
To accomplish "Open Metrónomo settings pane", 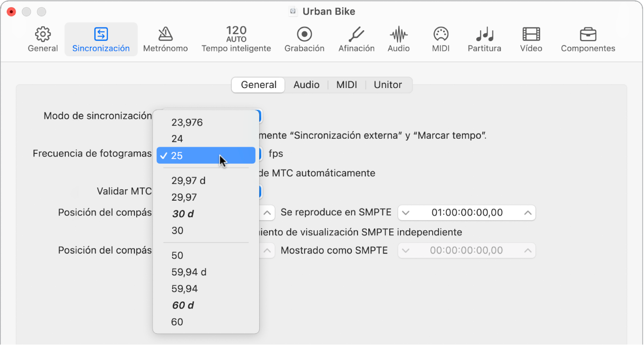I will [165, 39].
